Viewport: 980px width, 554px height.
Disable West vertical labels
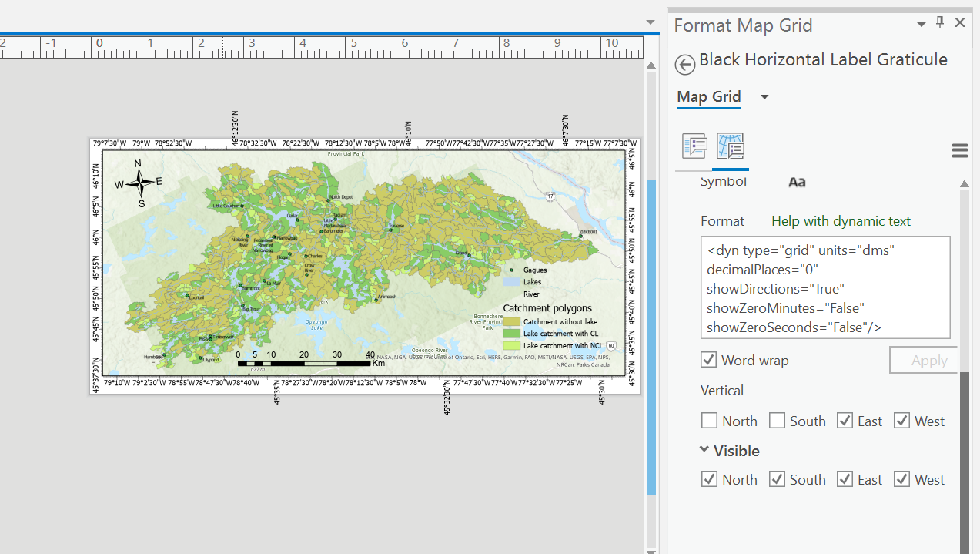click(x=901, y=421)
